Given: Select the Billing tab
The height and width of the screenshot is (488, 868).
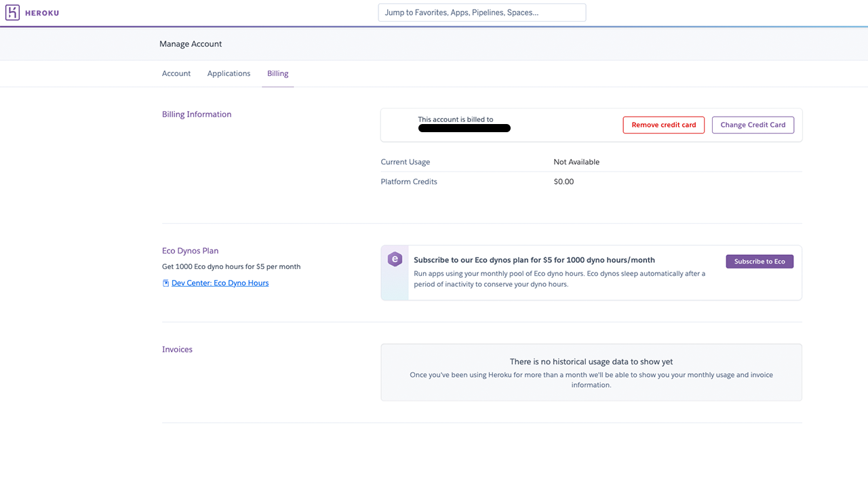Looking at the screenshot, I should pos(277,73).
